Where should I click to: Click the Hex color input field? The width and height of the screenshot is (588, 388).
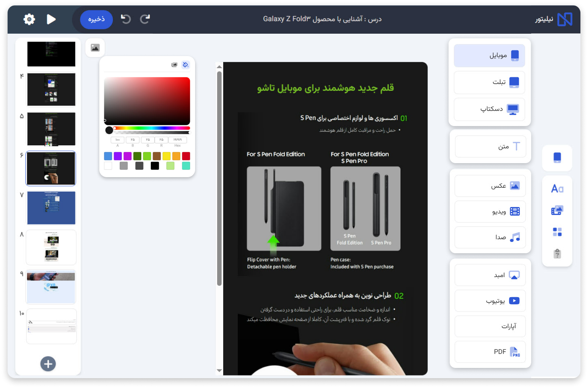(x=177, y=140)
